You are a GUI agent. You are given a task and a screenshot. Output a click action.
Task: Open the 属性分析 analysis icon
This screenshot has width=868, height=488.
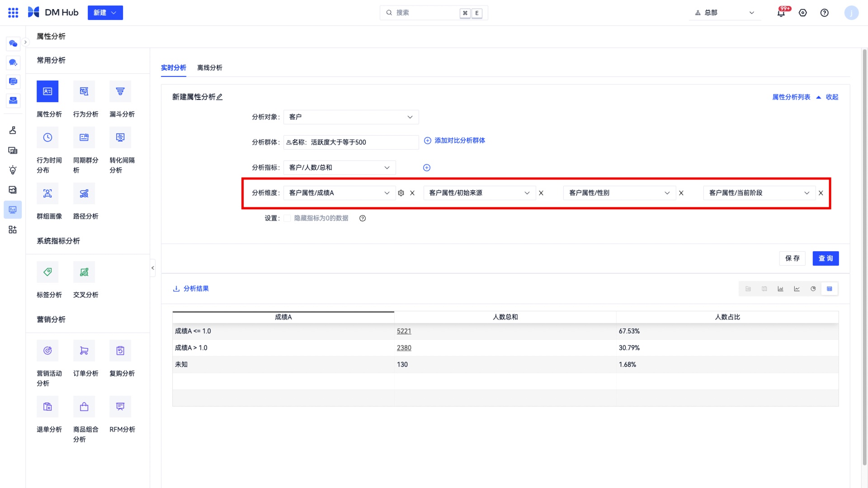tap(47, 91)
